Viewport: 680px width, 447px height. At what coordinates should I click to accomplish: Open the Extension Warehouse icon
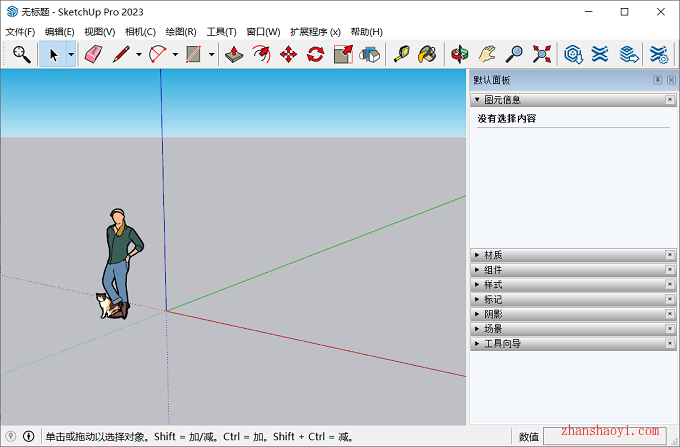coord(600,54)
